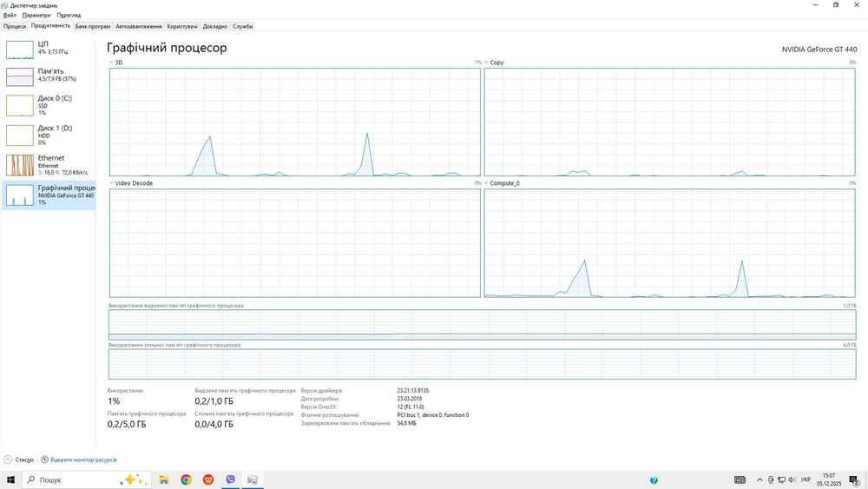Open Viber from taskbar
This screenshot has height=489, width=868.
point(230,479)
